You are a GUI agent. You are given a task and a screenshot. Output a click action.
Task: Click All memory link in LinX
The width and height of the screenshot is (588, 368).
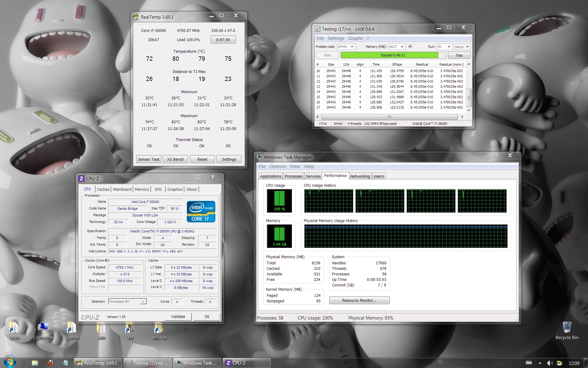(410, 47)
